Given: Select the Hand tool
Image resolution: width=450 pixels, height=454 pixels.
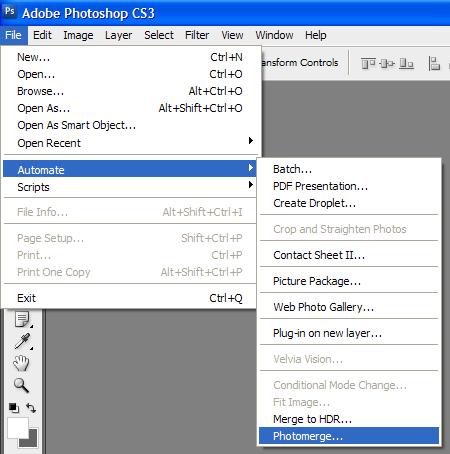Looking at the screenshot, I should pos(21,363).
